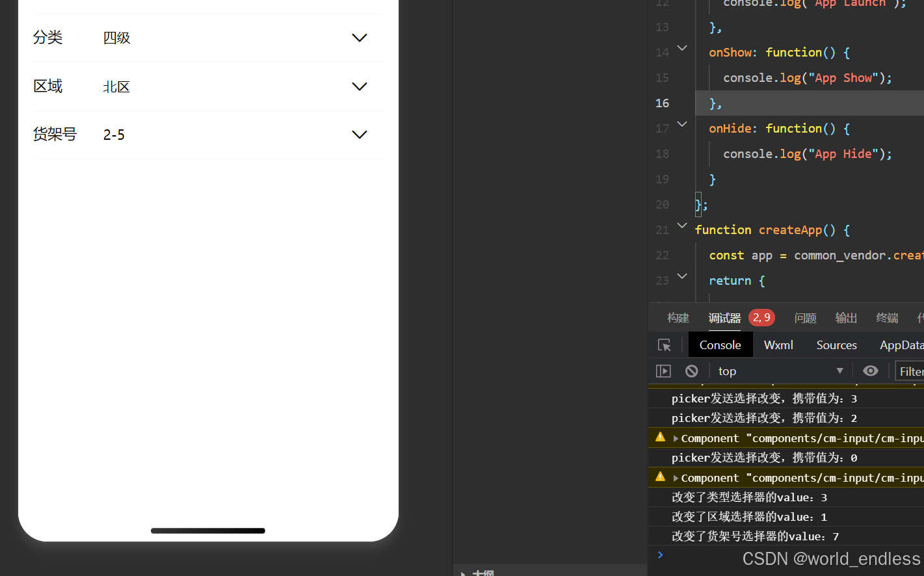This screenshot has width=924, height=576.
Task: Activate the element inspector picker icon
Action: (665, 345)
